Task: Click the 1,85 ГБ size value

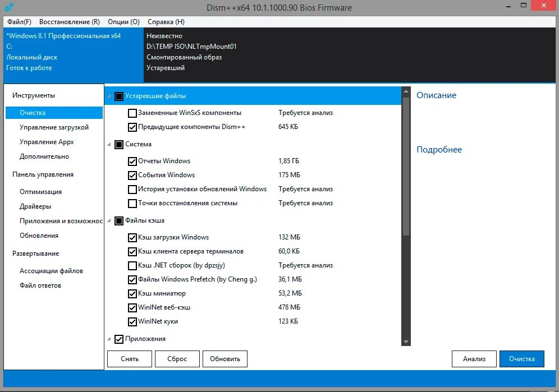Action: [x=289, y=161]
